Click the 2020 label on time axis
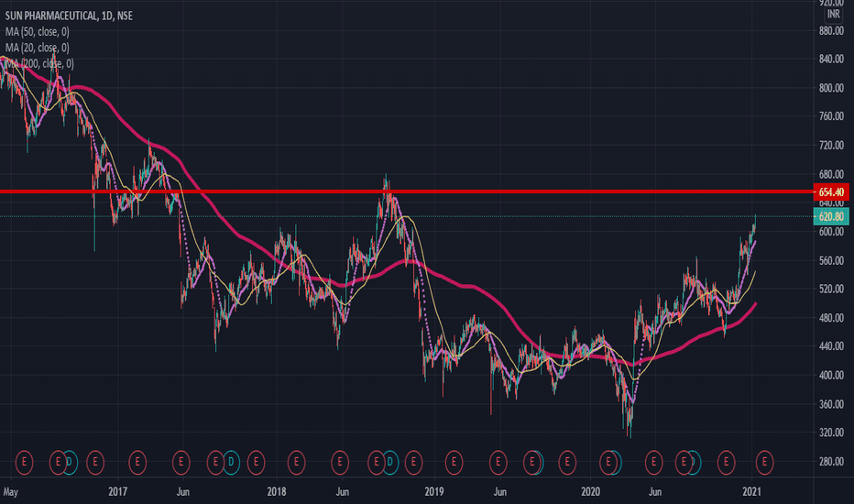The image size is (854, 504). (x=591, y=492)
